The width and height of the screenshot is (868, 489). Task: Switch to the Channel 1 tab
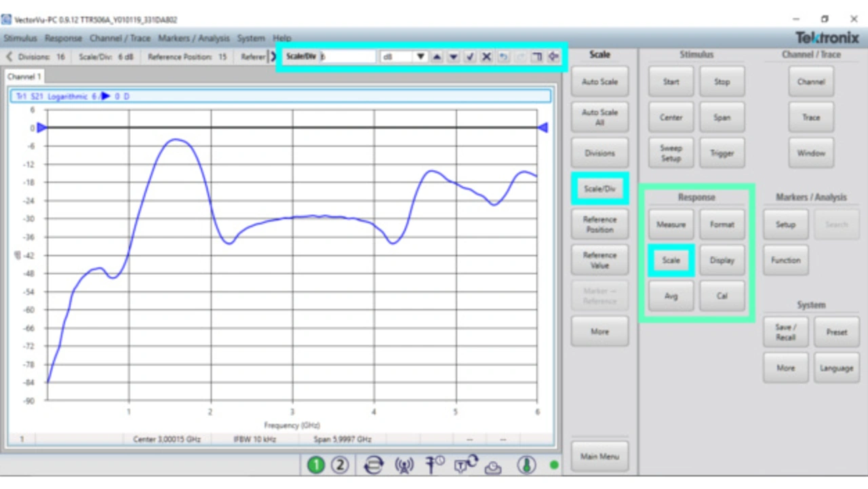coord(24,77)
